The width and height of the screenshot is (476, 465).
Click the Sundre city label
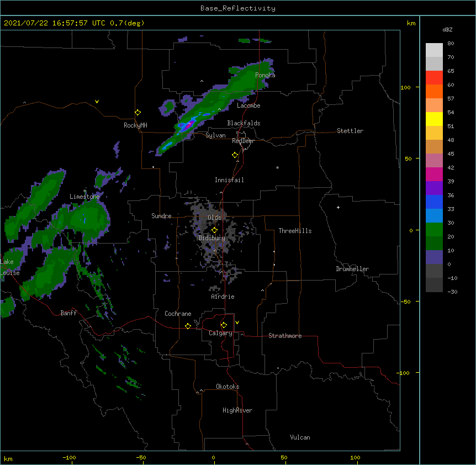(161, 216)
